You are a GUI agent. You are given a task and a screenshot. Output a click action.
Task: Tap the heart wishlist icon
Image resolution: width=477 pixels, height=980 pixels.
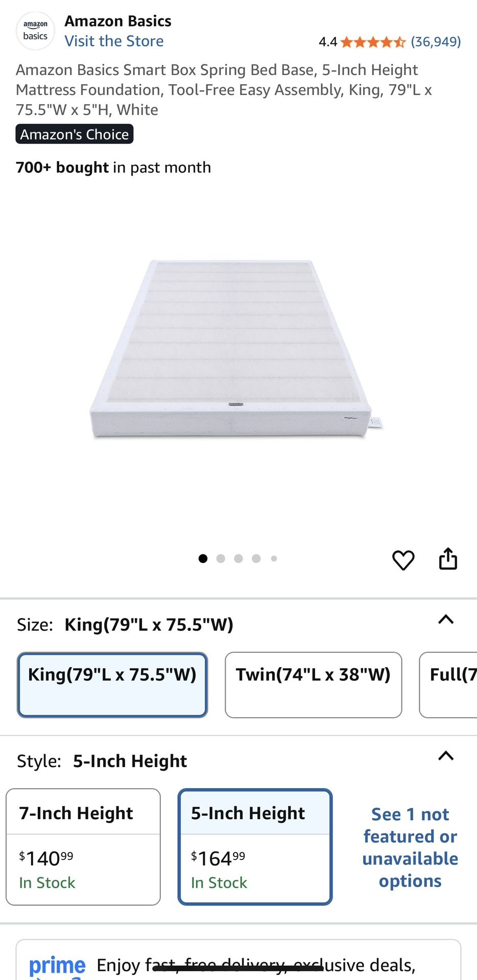pyautogui.click(x=403, y=560)
